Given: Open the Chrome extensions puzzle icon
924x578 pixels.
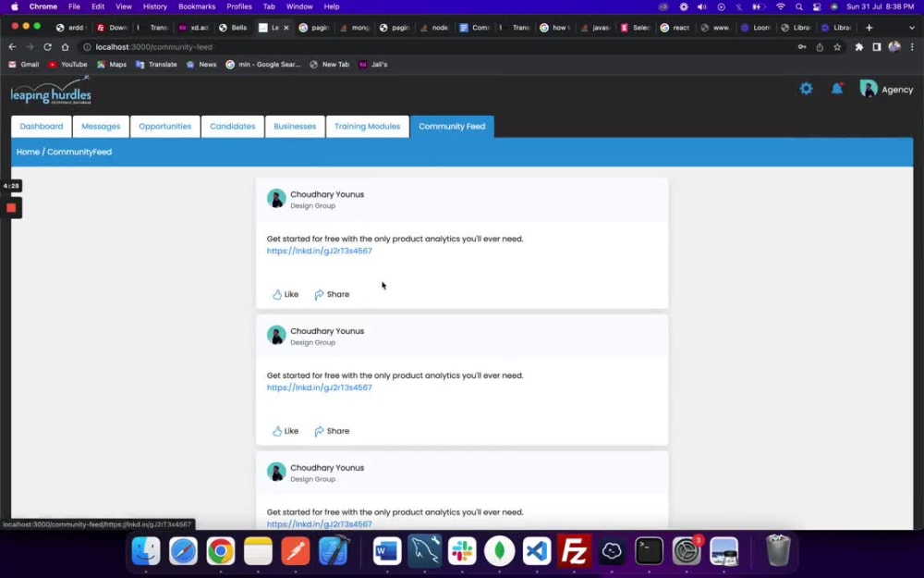Looking at the screenshot, I should point(859,47).
